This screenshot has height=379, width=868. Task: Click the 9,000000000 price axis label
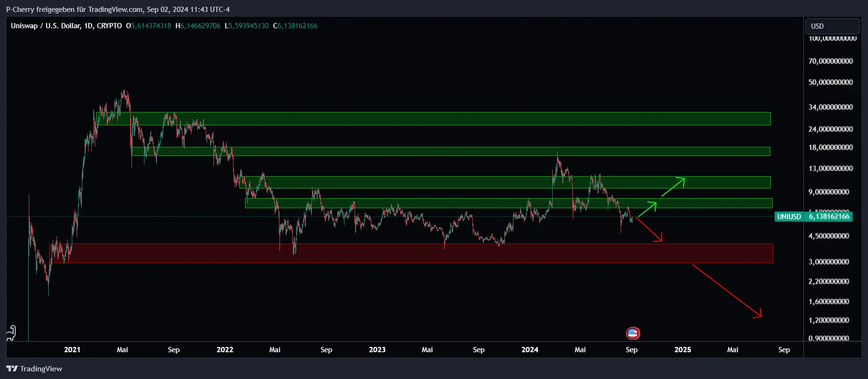[829, 192]
